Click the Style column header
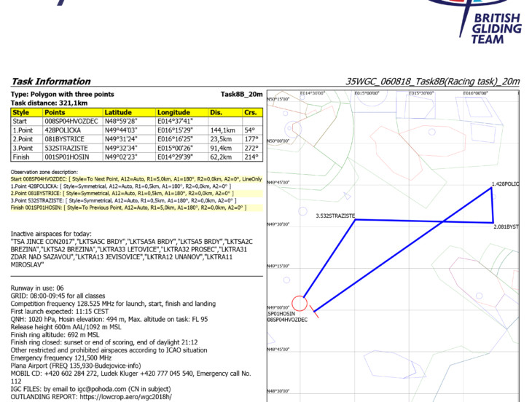The width and height of the screenshot is (532, 402). tap(21, 113)
